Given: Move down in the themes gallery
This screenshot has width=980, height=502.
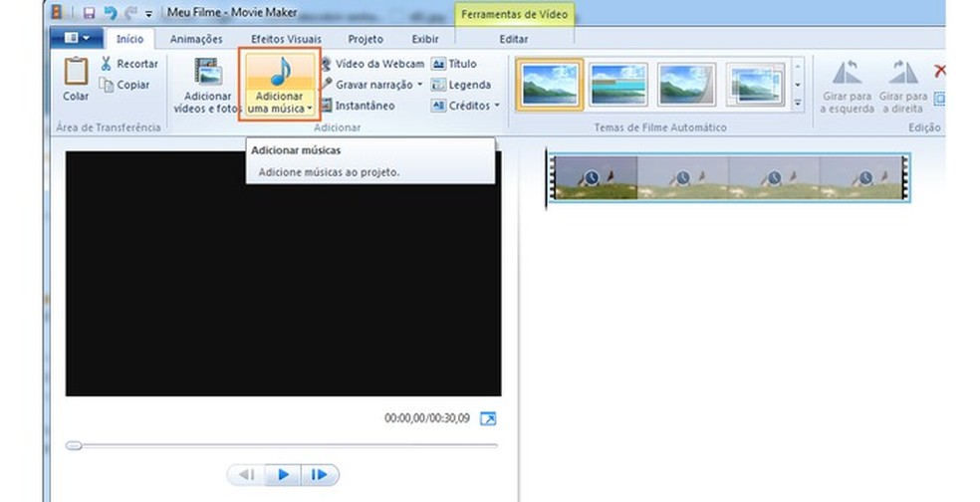Looking at the screenshot, I should tap(798, 85).
